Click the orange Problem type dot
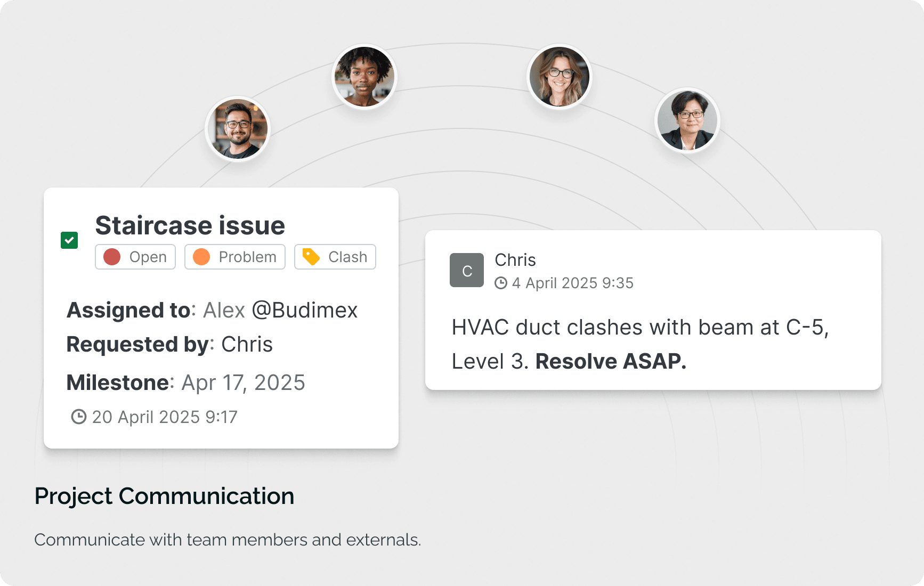This screenshot has width=924, height=586. point(201,257)
